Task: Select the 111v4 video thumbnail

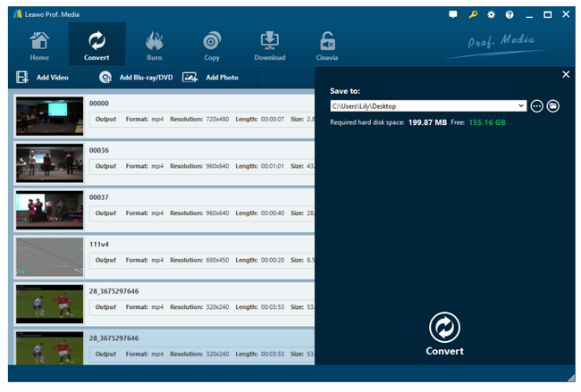Action: point(50,257)
